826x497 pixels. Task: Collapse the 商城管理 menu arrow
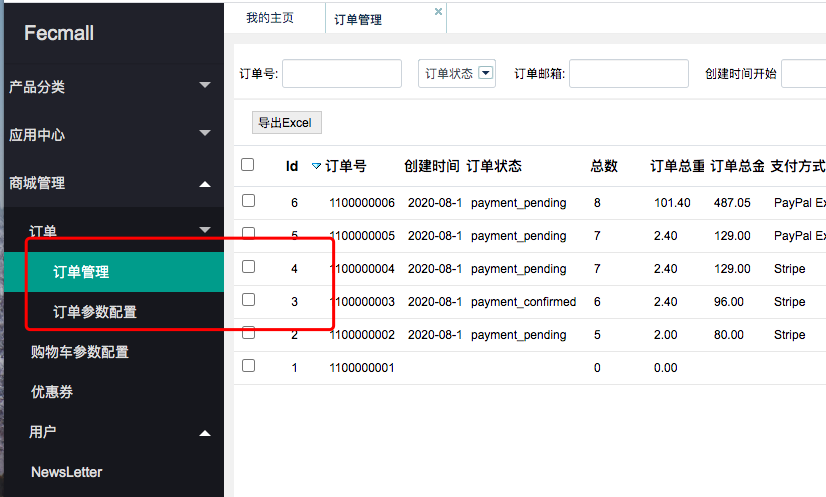tap(205, 184)
